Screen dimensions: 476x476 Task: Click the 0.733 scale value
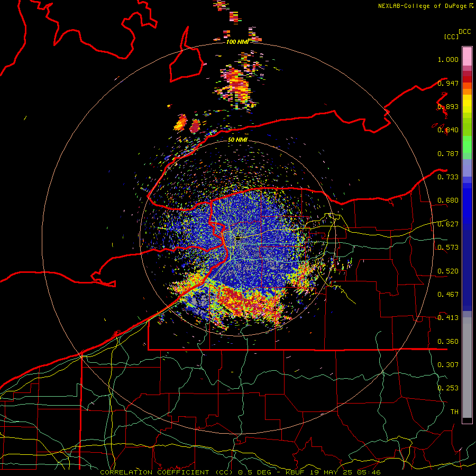point(448,177)
